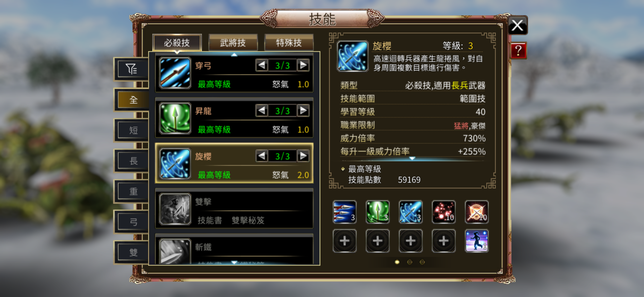Switch to the 武將技 tab
Viewport: 644px width, 297px height.
coord(233,43)
